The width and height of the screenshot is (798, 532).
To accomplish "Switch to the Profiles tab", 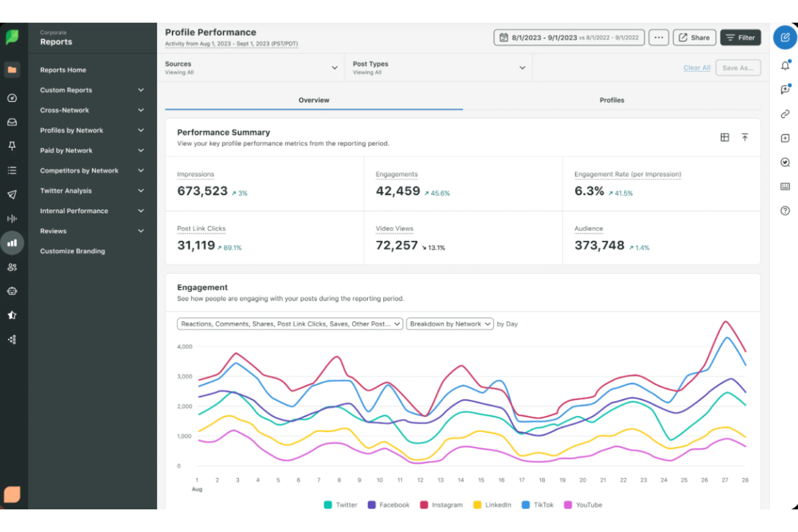I will (611, 100).
